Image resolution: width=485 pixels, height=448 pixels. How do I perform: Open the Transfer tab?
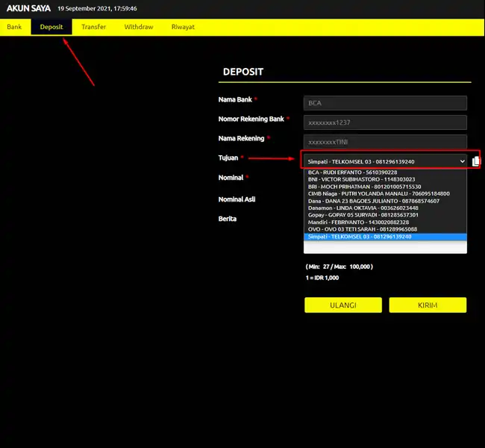tap(94, 27)
